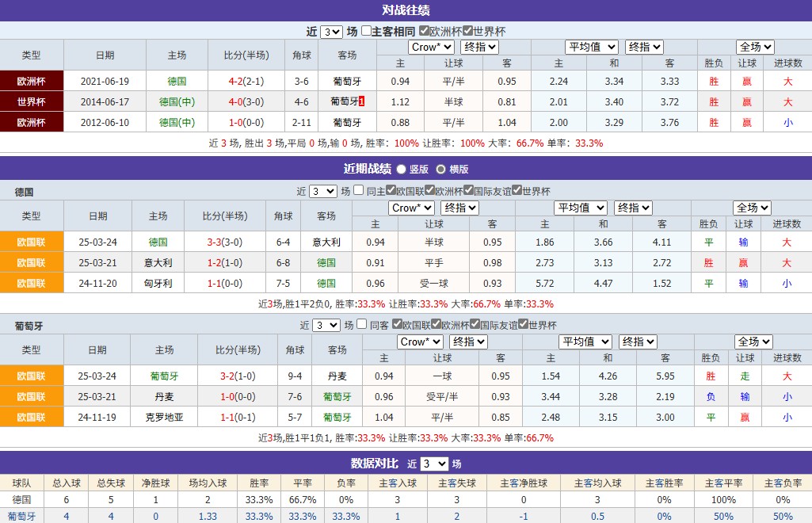Enable the 主客相同 checkbox
This screenshot has width=812, height=523.
tap(366, 32)
